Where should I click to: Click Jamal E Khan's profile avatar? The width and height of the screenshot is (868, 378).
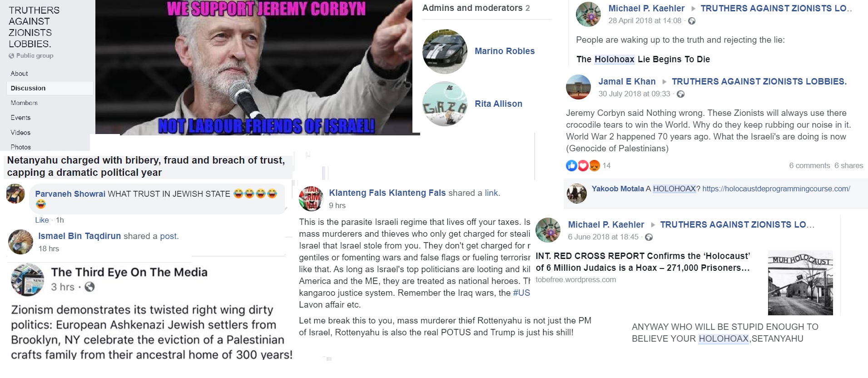pos(578,87)
